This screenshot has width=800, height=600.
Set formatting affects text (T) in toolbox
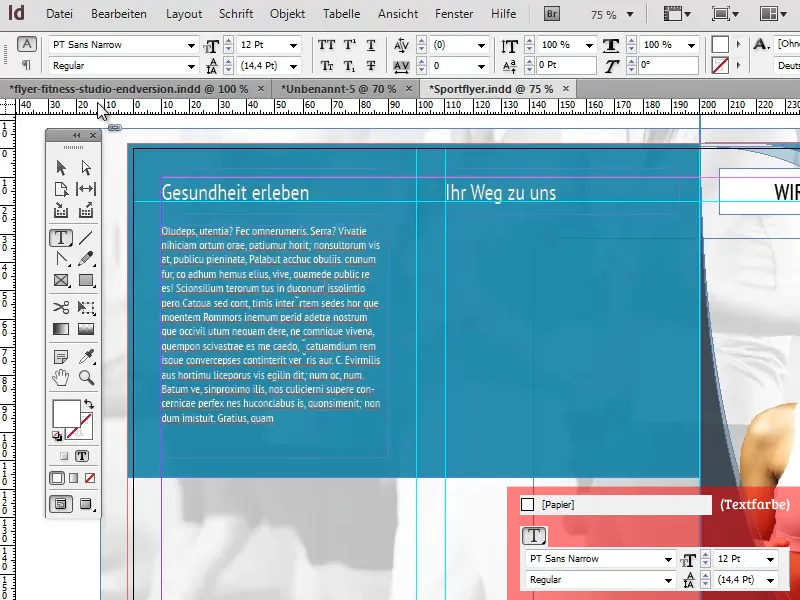[82, 456]
